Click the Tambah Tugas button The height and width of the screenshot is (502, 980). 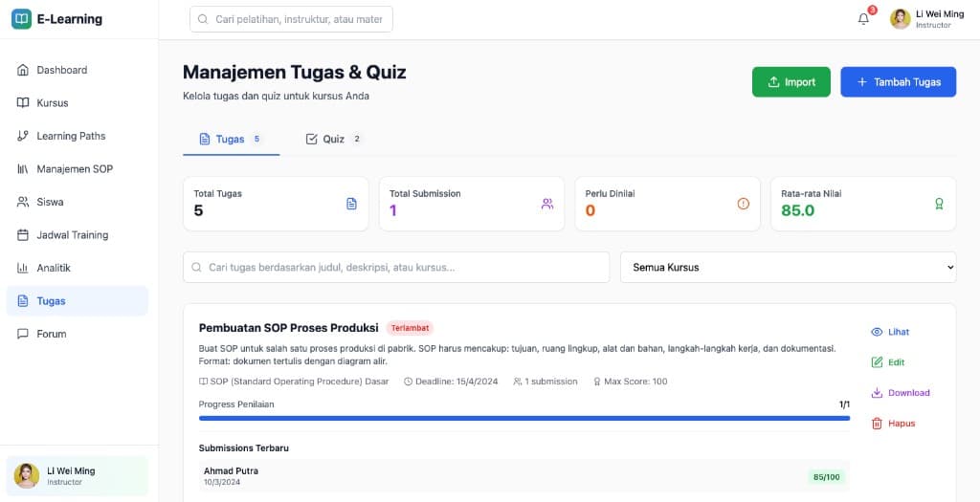point(898,82)
